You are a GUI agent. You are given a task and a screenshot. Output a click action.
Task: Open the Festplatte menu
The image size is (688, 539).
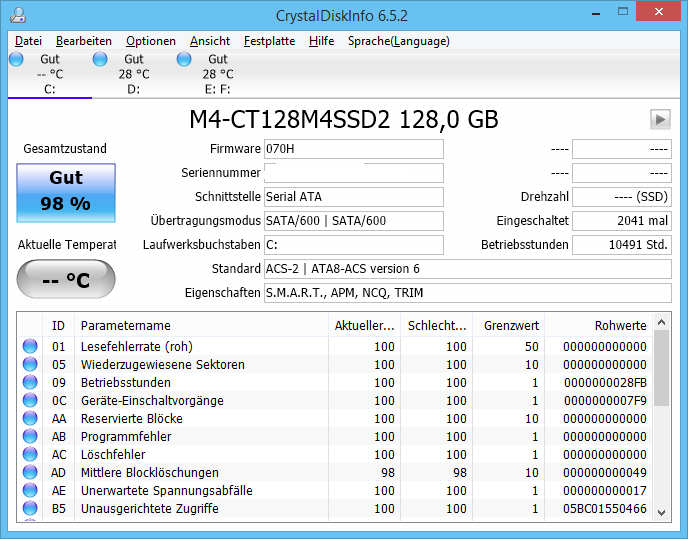point(269,41)
